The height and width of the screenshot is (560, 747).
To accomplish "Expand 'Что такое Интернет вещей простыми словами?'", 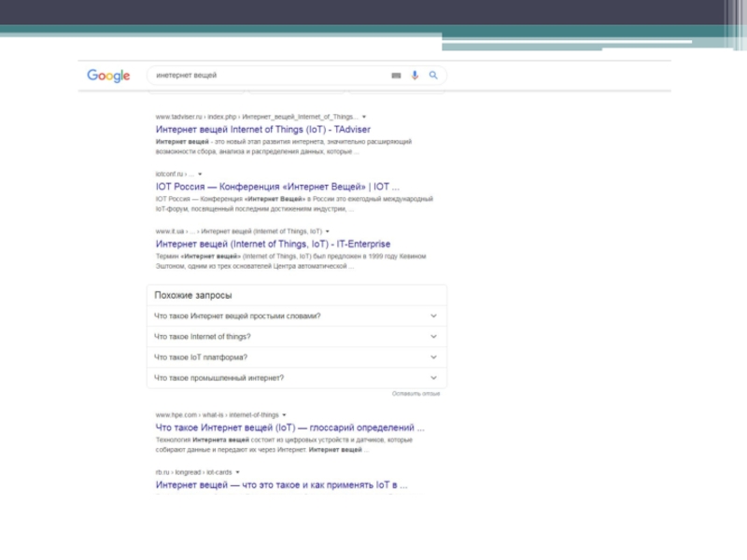I will (x=433, y=315).
